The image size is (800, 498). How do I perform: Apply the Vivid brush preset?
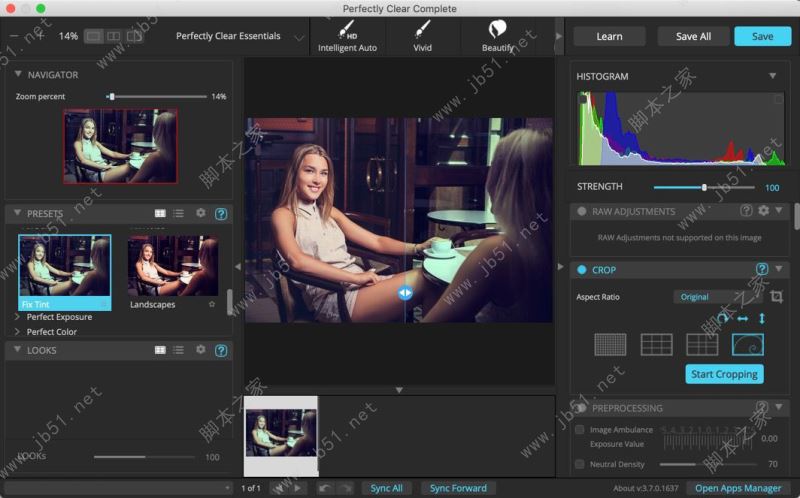click(x=422, y=36)
